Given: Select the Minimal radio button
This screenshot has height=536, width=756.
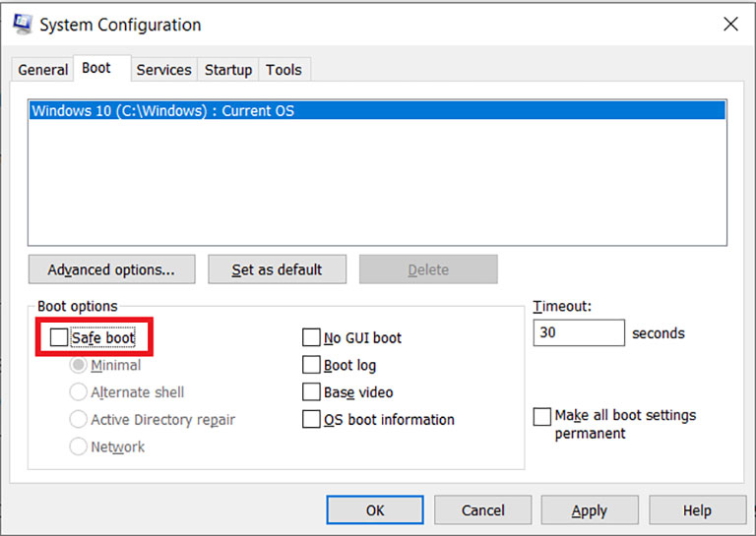Looking at the screenshot, I should point(78,365).
